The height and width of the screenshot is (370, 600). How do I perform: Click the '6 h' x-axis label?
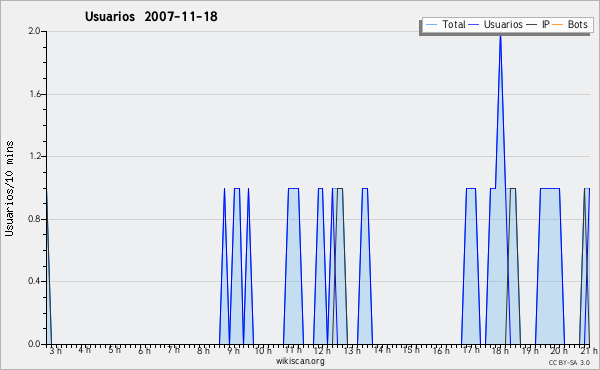[x=144, y=350]
